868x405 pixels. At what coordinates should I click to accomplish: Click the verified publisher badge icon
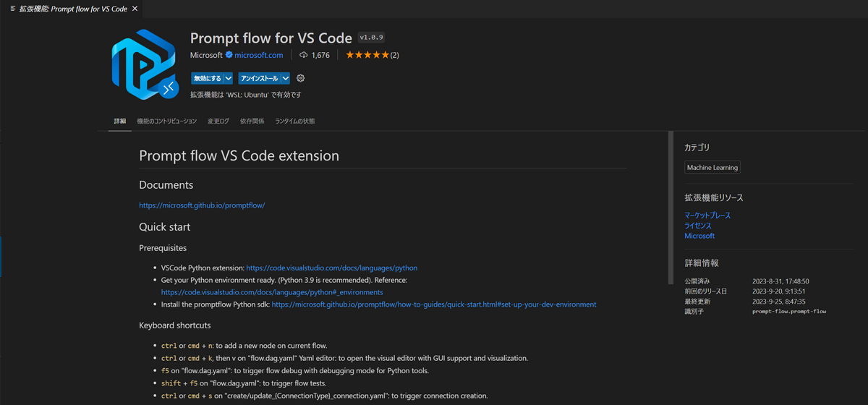pyautogui.click(x=229, y=55)
